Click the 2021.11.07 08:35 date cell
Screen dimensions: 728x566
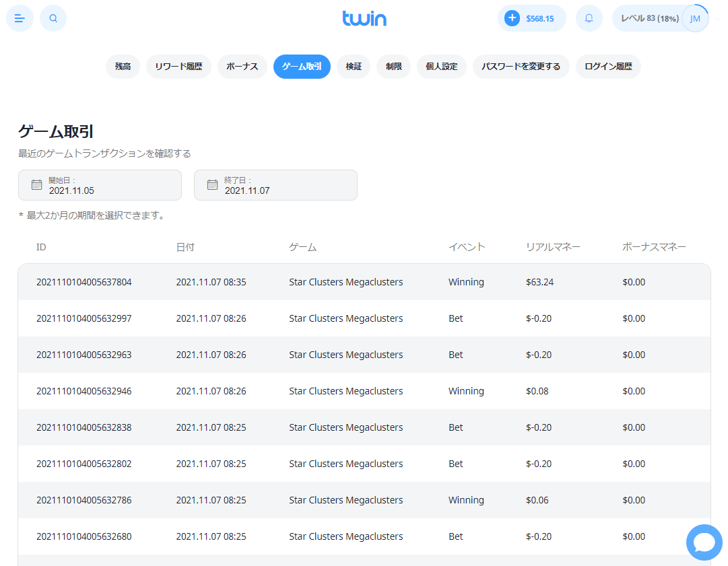pos(211,282)
